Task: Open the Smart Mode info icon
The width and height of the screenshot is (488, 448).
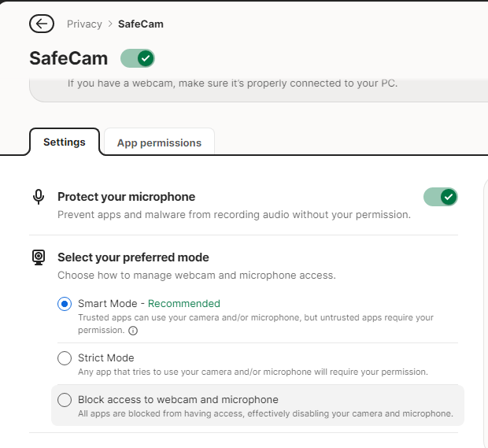Action: pyautogui.click(x=133, y=331)
